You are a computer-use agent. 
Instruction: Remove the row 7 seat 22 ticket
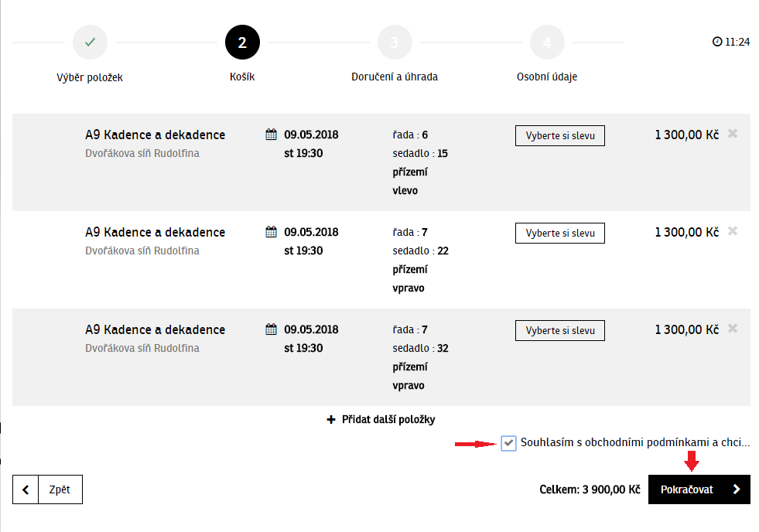[x=732, y=231]
